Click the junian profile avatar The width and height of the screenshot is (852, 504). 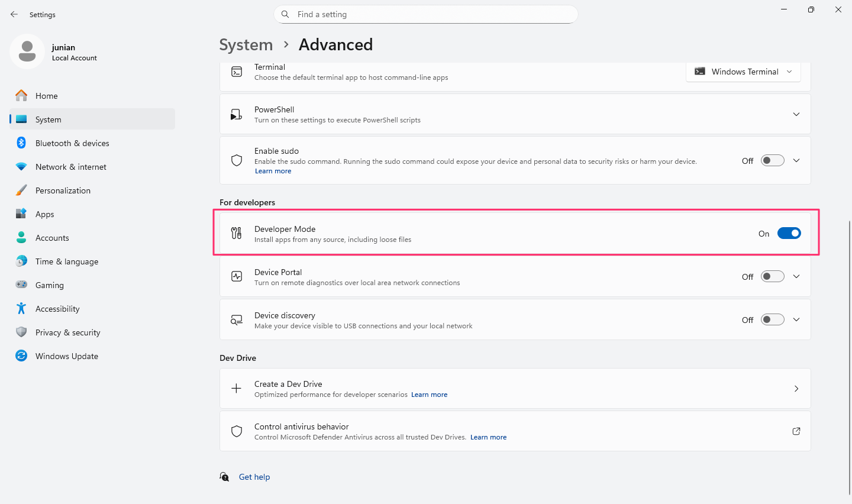[27, 51]
